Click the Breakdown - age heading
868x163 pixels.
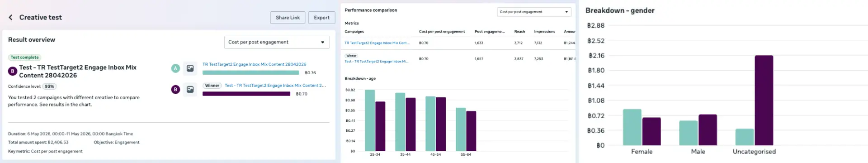click(x=360, y=79)
